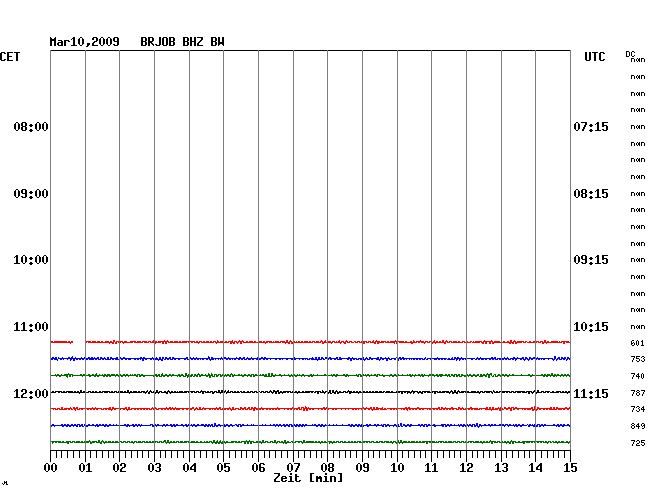Click the DC value 734
The image size is (650, 494).
click(x=638, y=409)
